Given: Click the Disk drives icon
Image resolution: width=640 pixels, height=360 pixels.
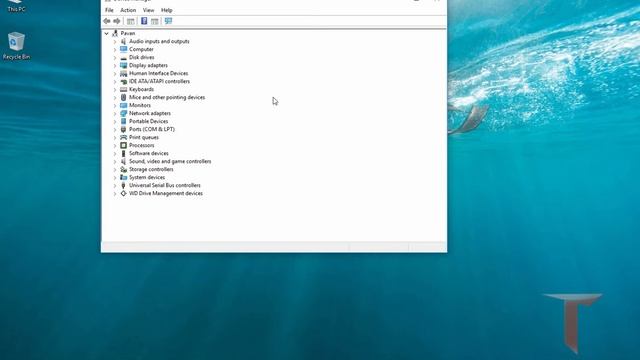Looking at the screenshot, I should tap(123, 58).
